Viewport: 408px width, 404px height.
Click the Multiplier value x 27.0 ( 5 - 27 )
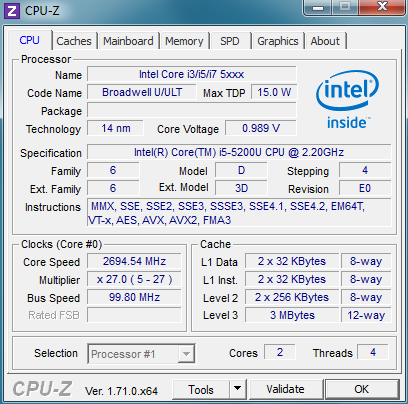point(134,279)
